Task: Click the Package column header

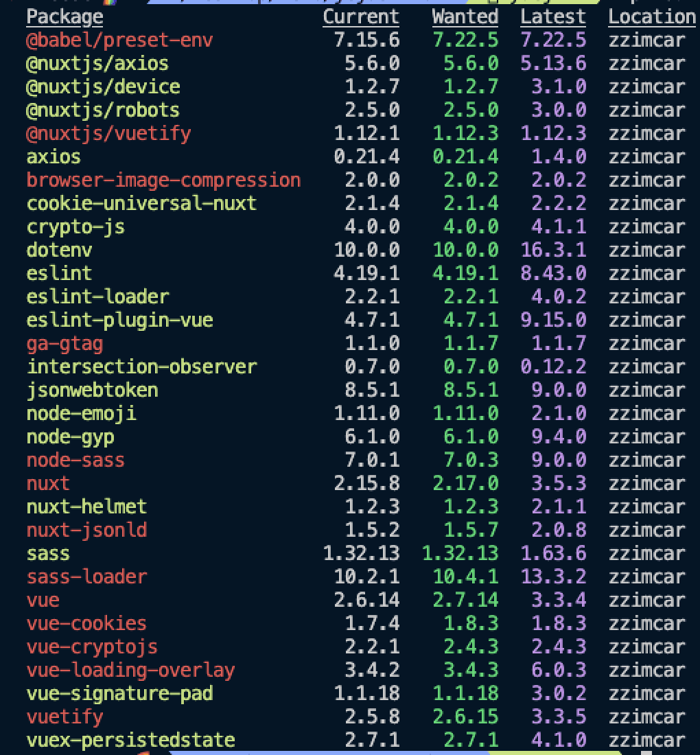Action: pyautogui.click(x=65, y=16)
